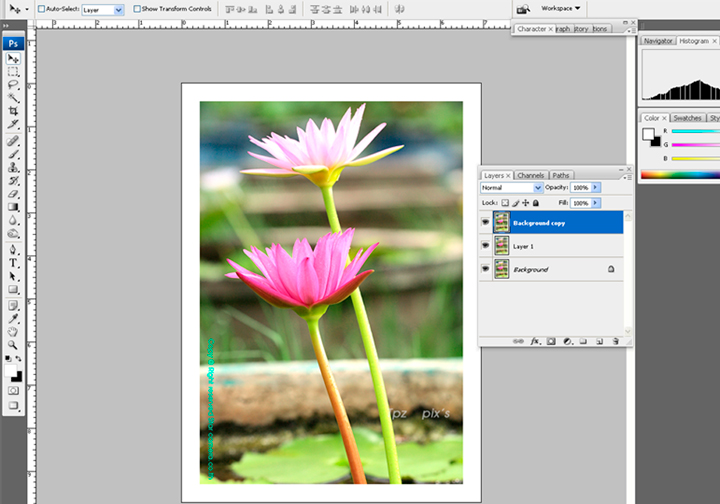Click the add layer style fx icon
This screenshot has width=720, height=504.
pyautogui.click(x=535, y=341)
